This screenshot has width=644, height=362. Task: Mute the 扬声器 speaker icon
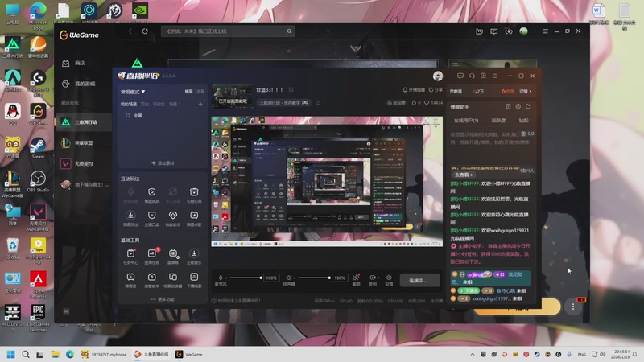click(289, 278)
